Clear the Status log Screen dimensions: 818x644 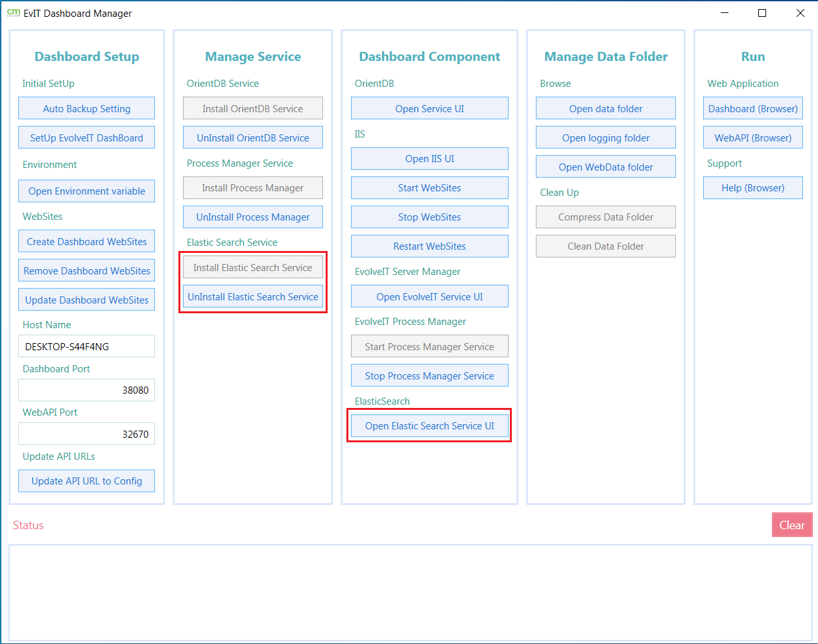[791, 525]
